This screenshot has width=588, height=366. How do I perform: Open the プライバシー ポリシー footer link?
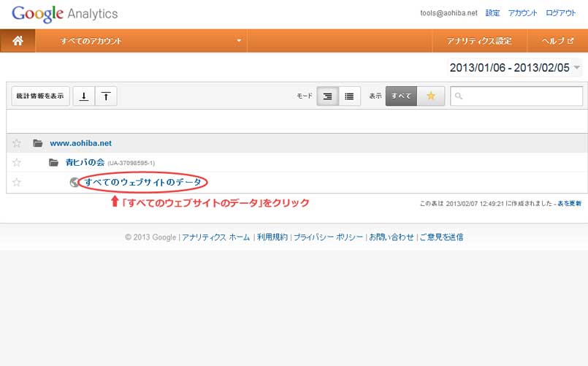tap(328, 237)
